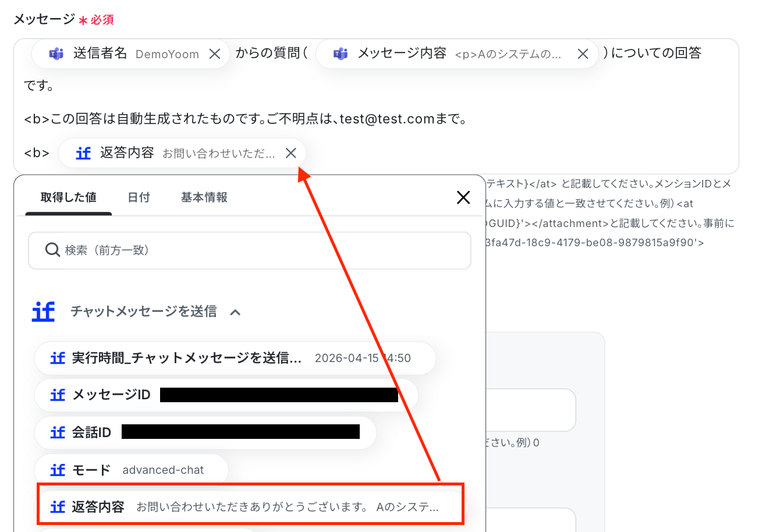This screenshot has width=780, height=532.
Task: Click the チャットメッセージを送信 section title
Action: click(144, 311)
